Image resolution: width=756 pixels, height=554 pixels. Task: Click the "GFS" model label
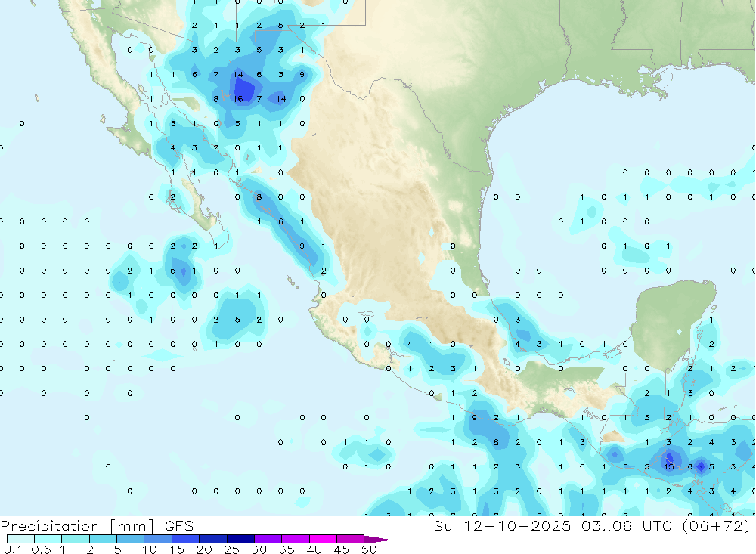tap(179, 526)
